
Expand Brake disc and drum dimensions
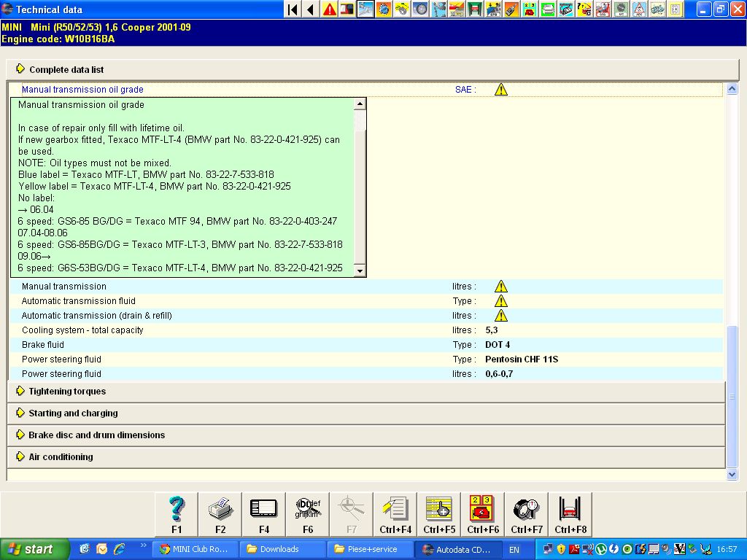pyautogui.click(x=96, y=435)
